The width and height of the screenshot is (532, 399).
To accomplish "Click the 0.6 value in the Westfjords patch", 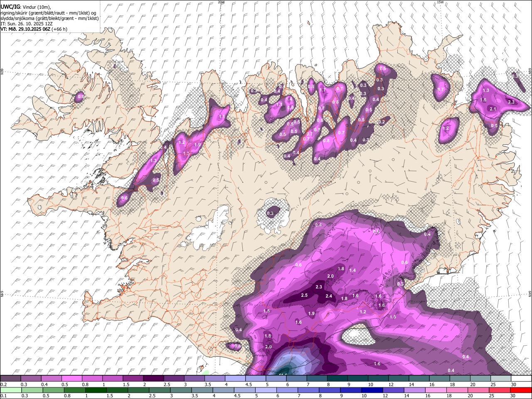I will (x=81, y=96).
